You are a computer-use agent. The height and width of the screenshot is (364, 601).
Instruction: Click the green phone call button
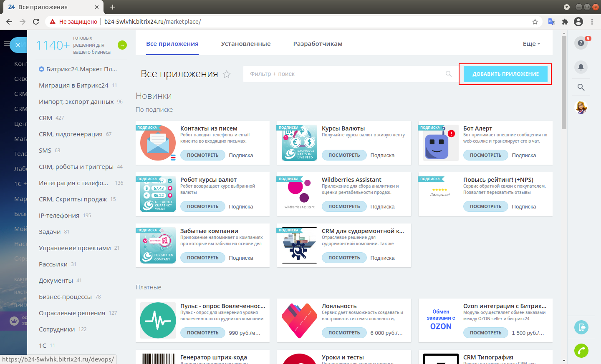(x=581, y=351)
